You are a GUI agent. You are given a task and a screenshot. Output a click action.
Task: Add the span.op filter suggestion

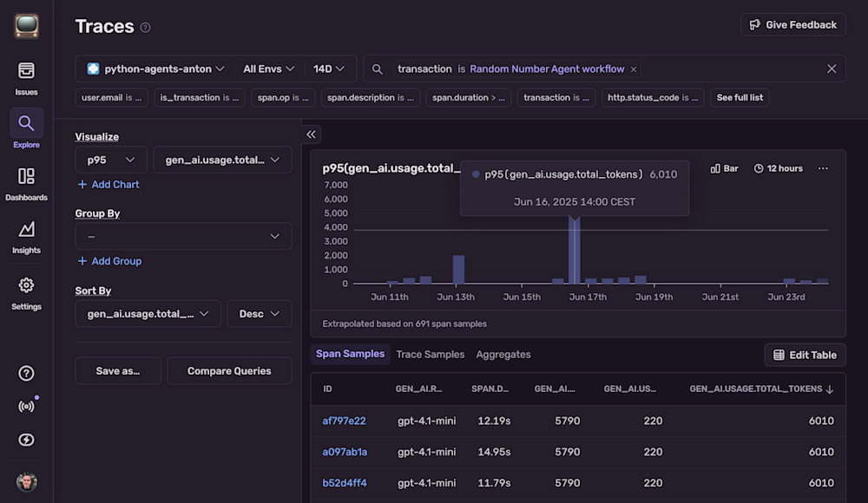pos(283,97)
